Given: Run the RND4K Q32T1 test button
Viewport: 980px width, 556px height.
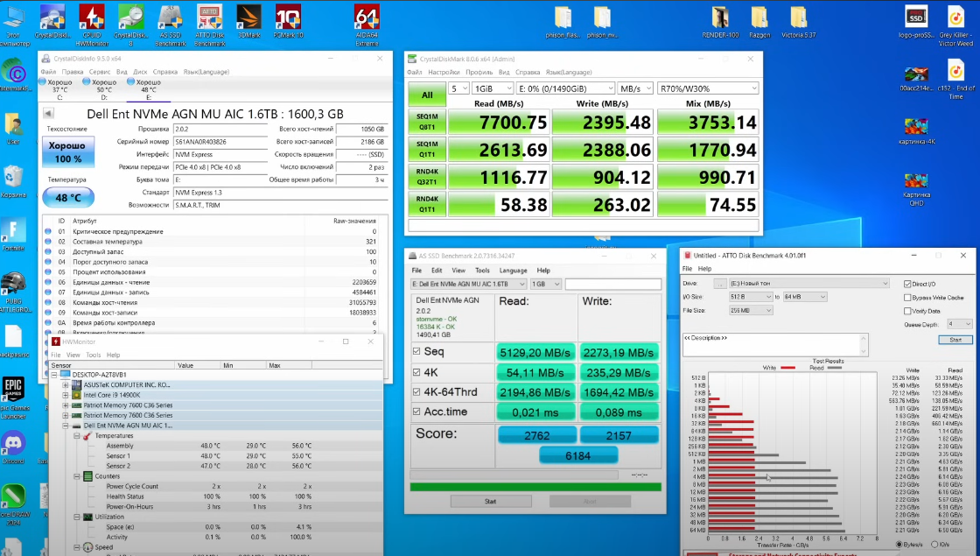Looking at the screenshot, I should 427,177.
